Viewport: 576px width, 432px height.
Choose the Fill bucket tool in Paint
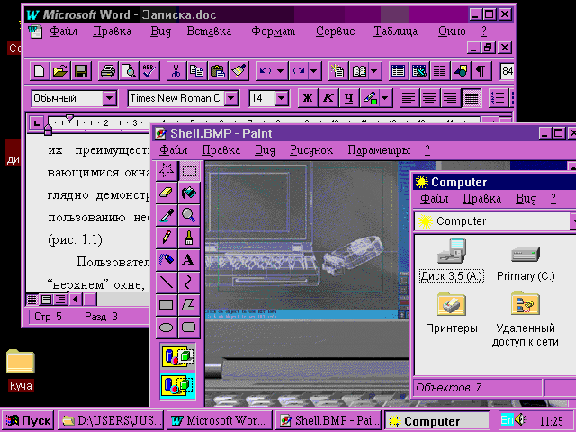(189, 193)
